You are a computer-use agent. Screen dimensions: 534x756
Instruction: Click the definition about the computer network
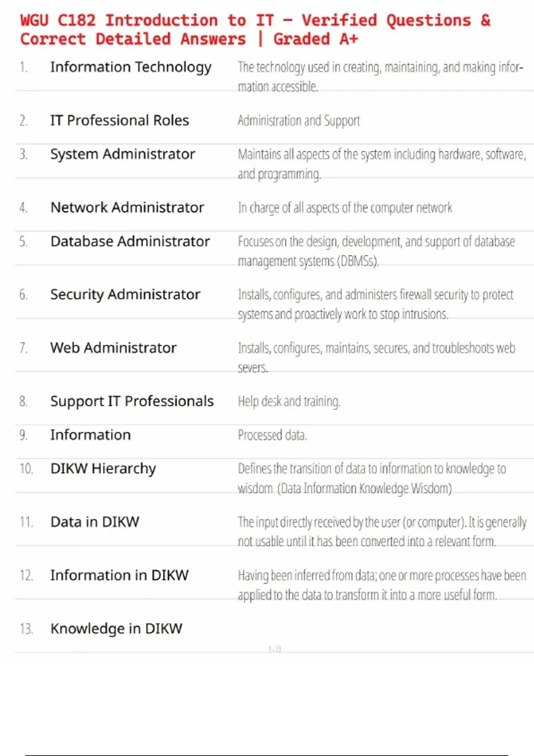click(x=345, y=208)
